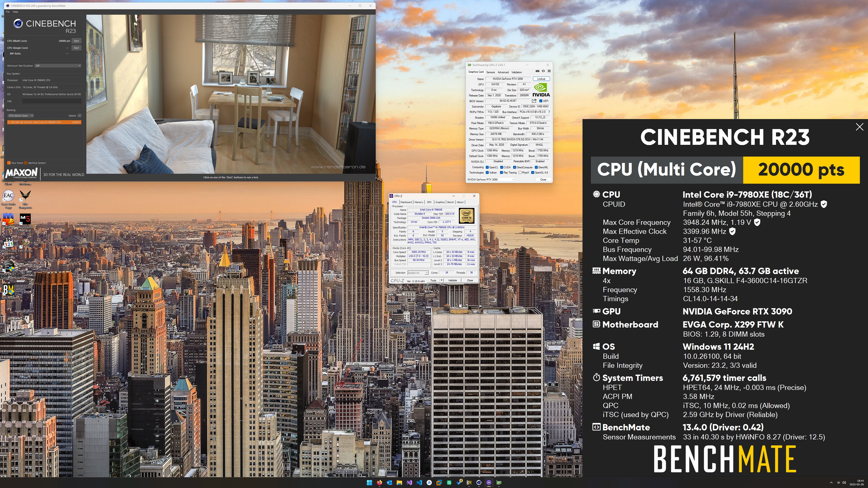Screen dimensions: 868x488
Task: Open Path of Exile desktop icon
Action: pyautogui.click(x=25, y=245)
